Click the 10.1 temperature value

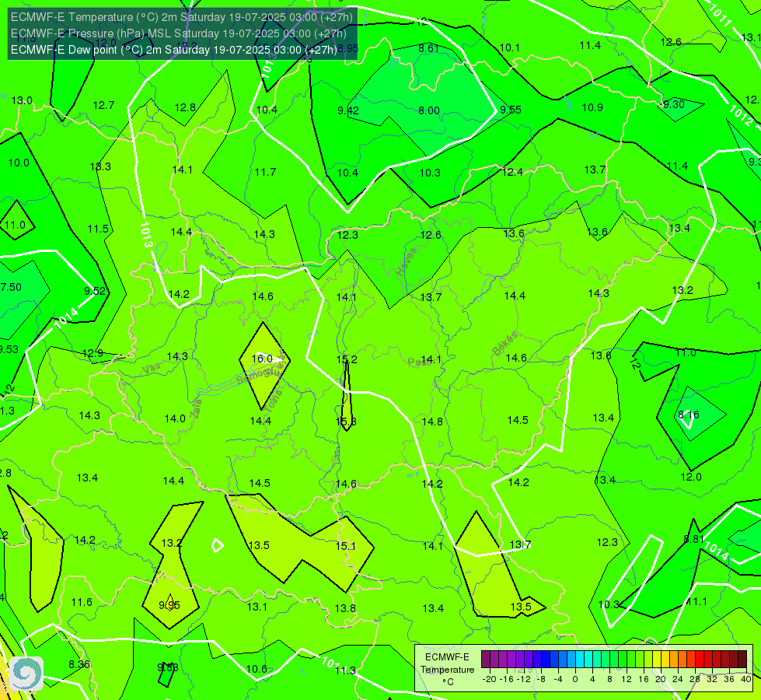(510, 47)
